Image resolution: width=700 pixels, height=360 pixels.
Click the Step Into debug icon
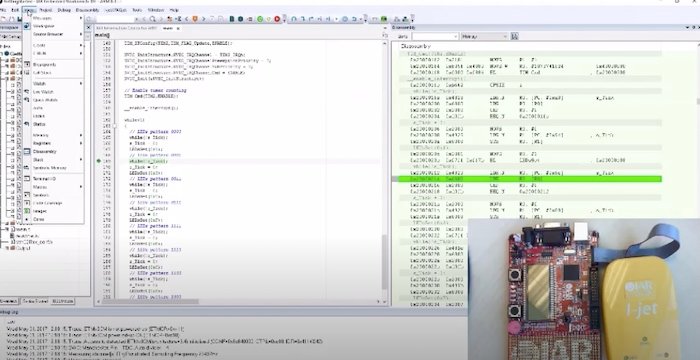click(x=302, y=19)
